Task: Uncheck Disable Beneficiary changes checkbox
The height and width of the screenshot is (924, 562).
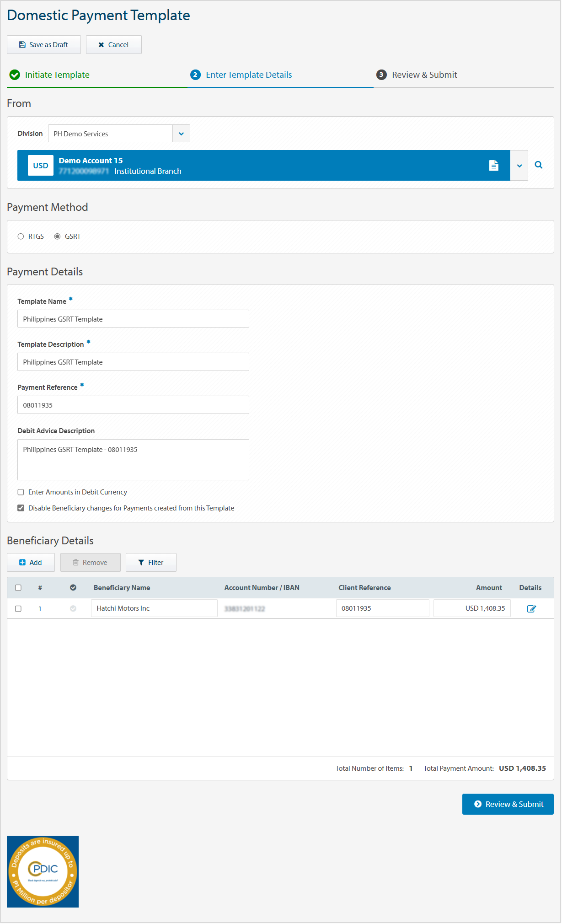Action: click(x=21, y=508)
